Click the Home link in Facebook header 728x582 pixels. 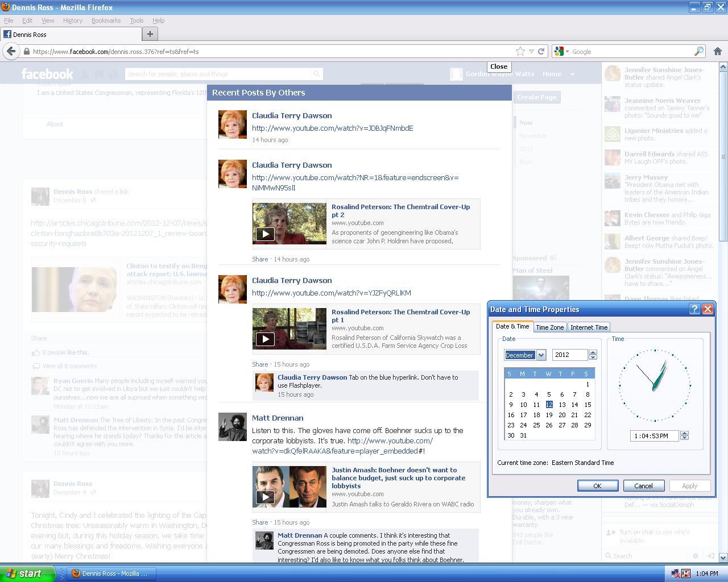tap(552, 74)
